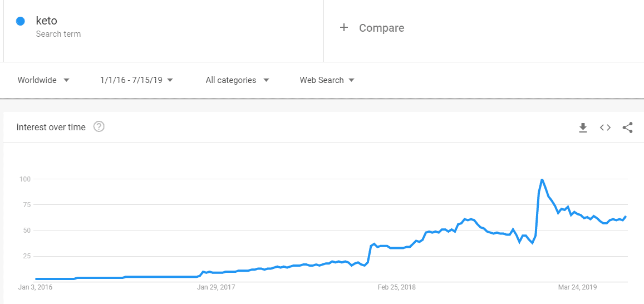Click the Search term subtitle under keto
The image size is (644, 304).
pos(58,34)
